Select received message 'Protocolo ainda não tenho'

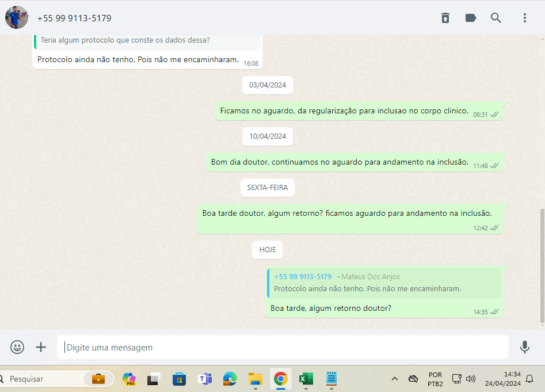pos(138,60)
